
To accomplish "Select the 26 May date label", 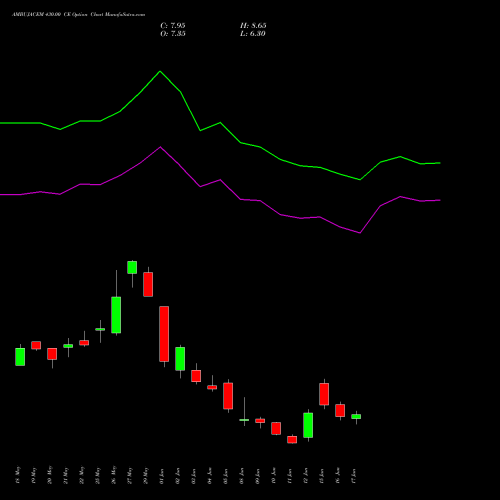I will pos(114,475).
